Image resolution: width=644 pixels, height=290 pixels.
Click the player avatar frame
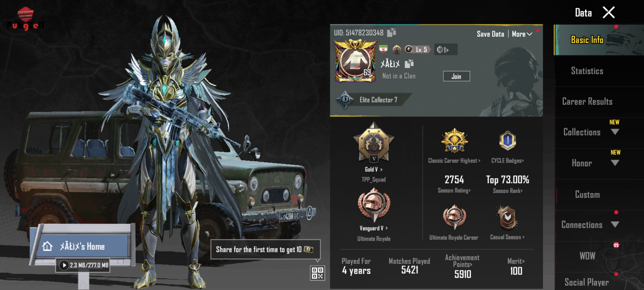(356, 61)
